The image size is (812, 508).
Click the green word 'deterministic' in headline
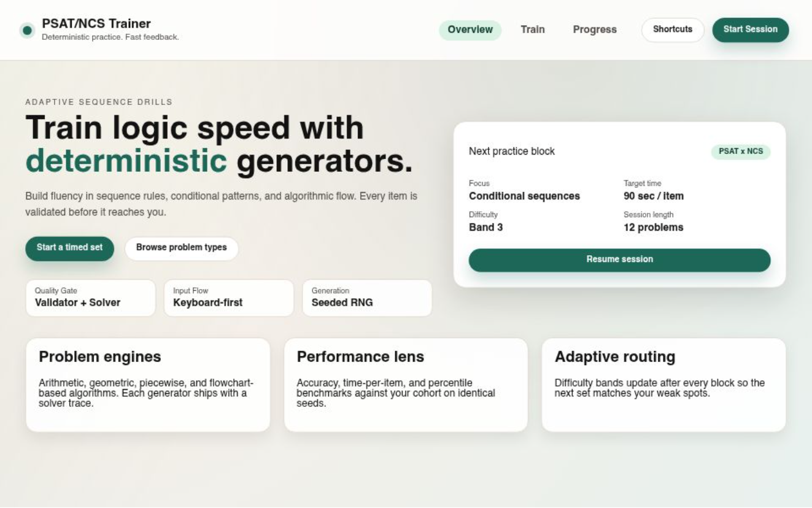tap(126, 161)
